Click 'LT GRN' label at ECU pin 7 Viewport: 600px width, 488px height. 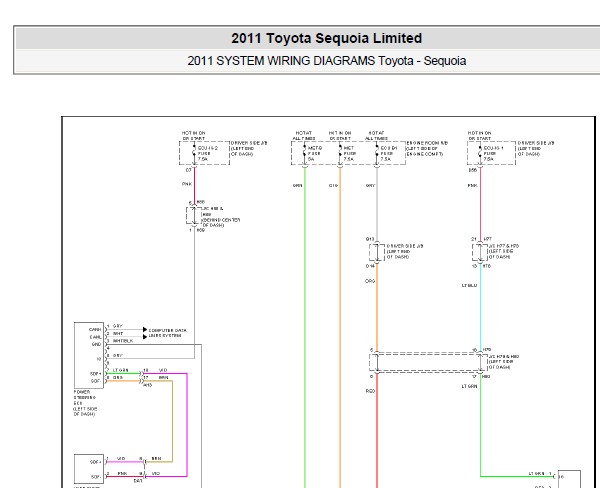[121, 370]
